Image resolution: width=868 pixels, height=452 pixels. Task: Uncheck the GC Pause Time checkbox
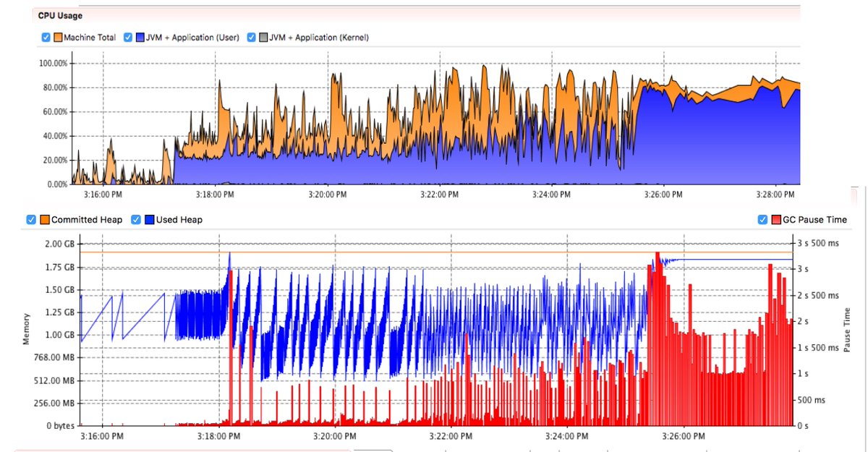pos(763,219)
